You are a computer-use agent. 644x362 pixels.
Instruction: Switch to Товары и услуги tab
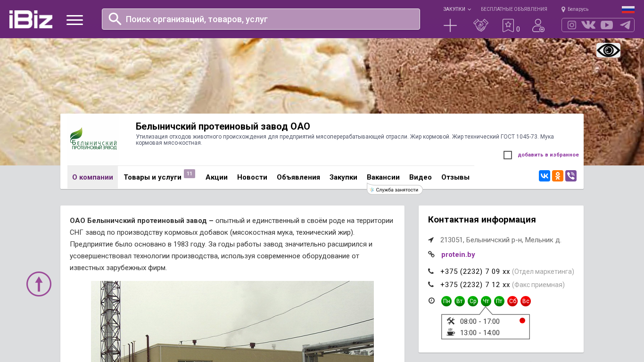pyautogui.click(x=152, y=177)
